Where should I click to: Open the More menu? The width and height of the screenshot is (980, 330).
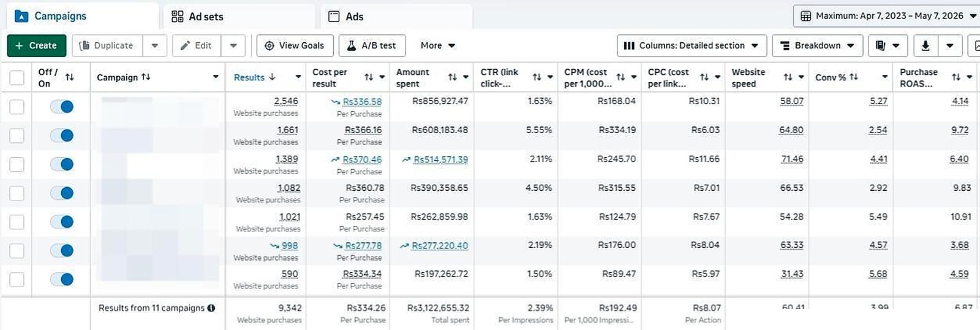coord(438,45)
